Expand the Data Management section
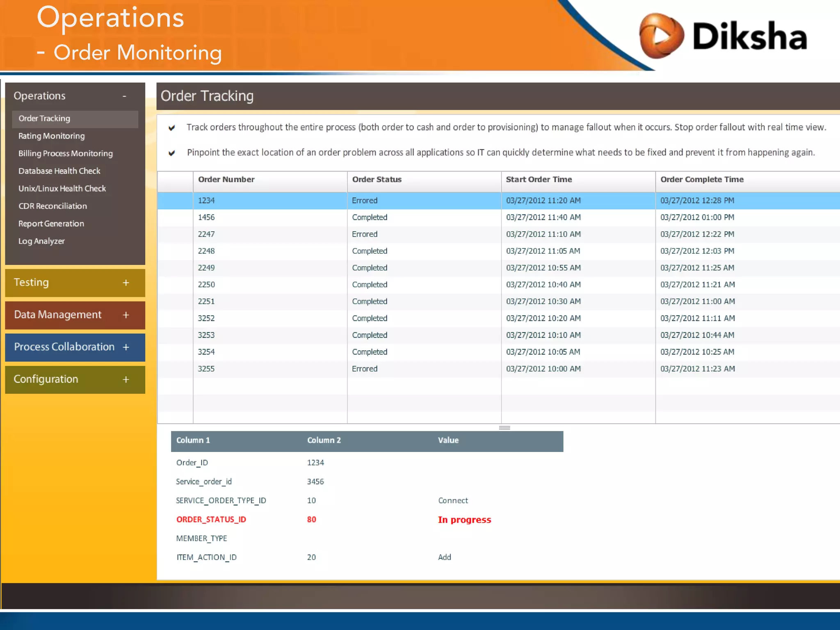This screenshot has width=840, height=630. point(126,315)
